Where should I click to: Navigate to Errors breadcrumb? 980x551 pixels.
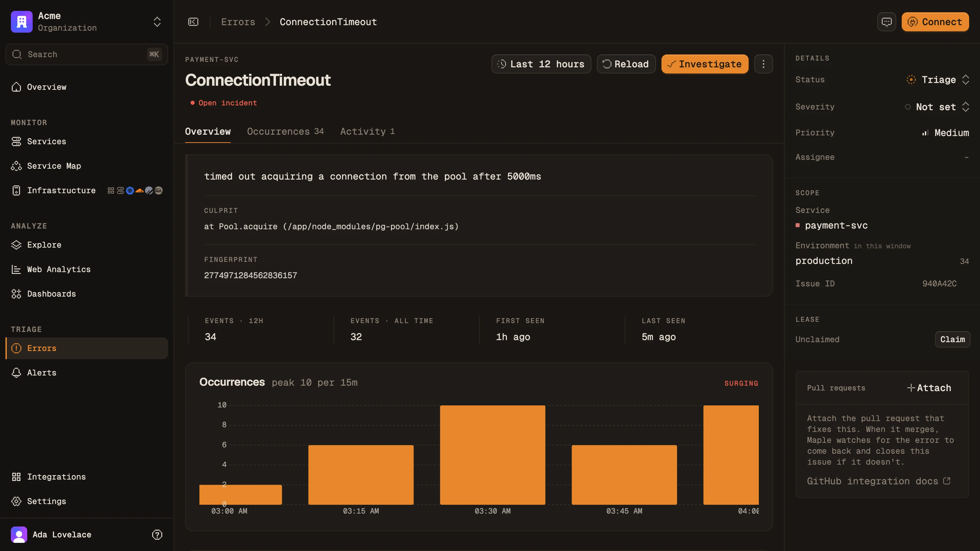click(238, 22)
